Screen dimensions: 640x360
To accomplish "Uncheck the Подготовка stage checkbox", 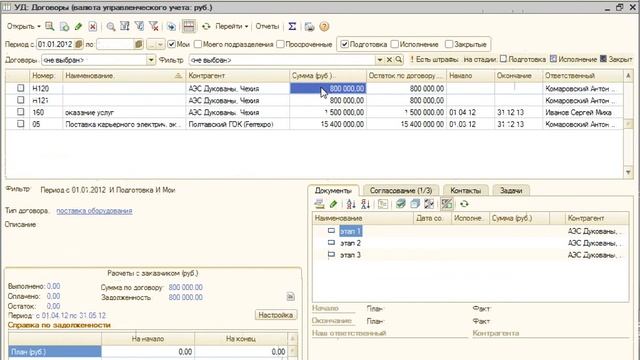I will coord(344,44).
